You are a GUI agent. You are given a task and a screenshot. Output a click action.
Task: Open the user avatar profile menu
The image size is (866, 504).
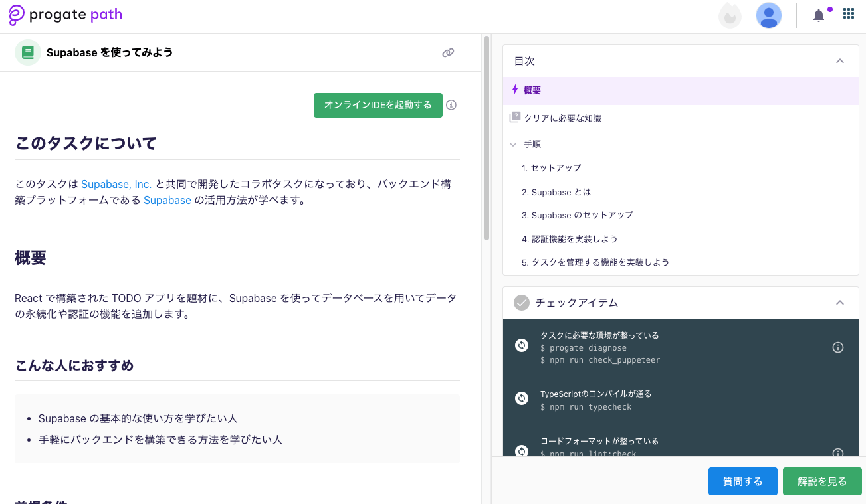click(769, 15)
